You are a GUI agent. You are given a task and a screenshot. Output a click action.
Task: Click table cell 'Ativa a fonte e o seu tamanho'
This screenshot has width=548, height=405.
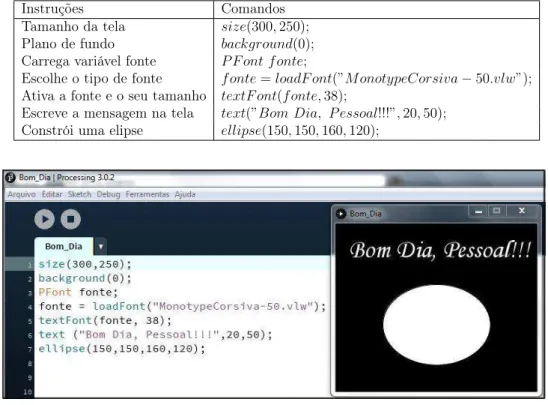tap(114, 96)
